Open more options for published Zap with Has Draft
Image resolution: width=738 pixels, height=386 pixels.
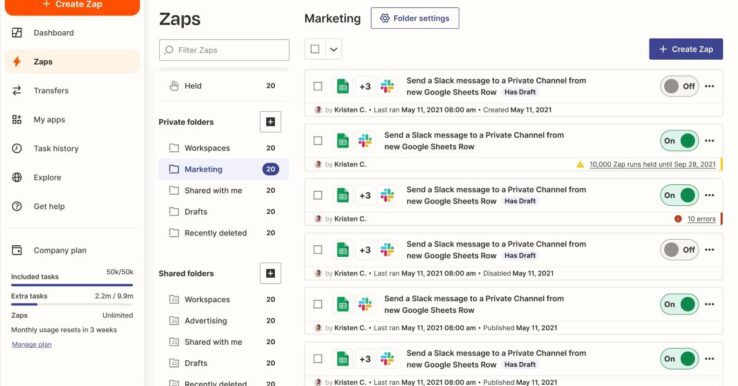click(709, 359)
